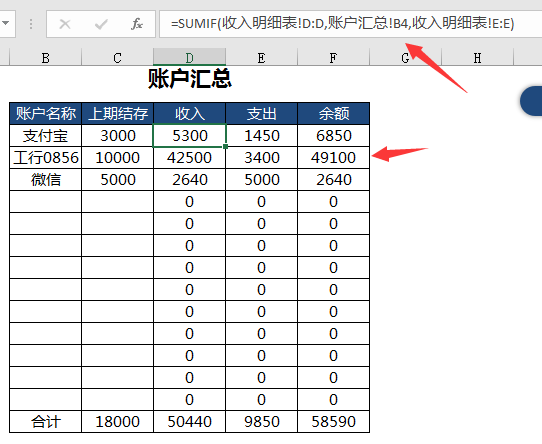This screenshot has height=444, width=542.
Task: Select the 50440 total income cell
Action: click(x=189, y=422)
